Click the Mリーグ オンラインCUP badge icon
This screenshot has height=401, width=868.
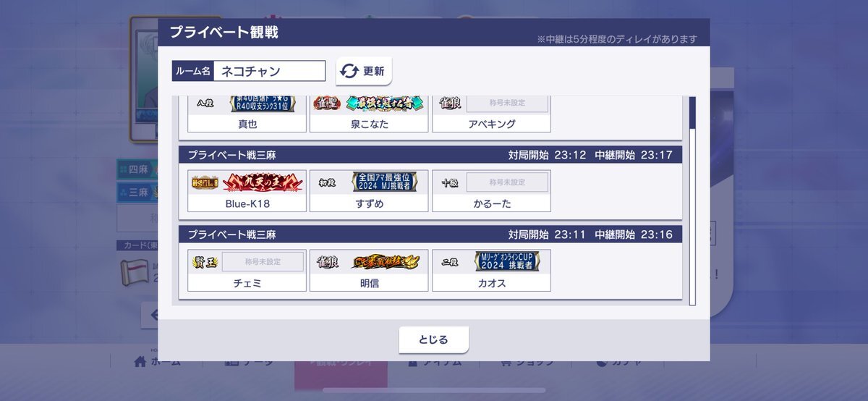coord(507,261)
